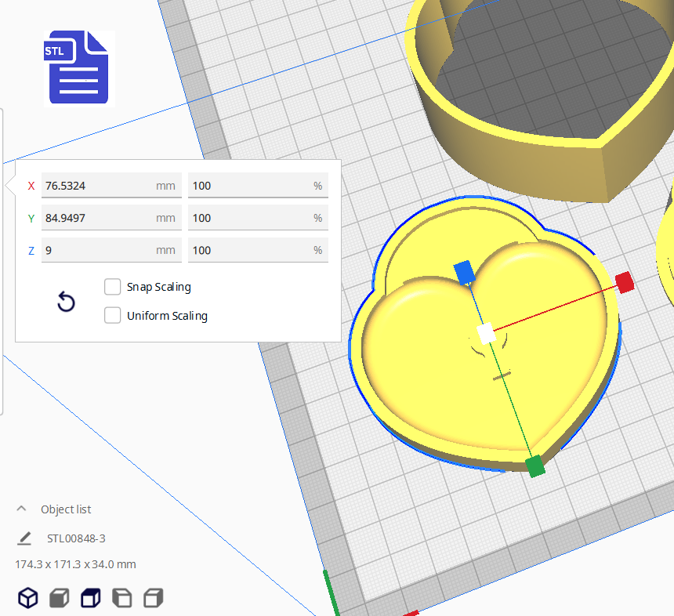Click the blue Z-axis scale handle

[465, 272]
